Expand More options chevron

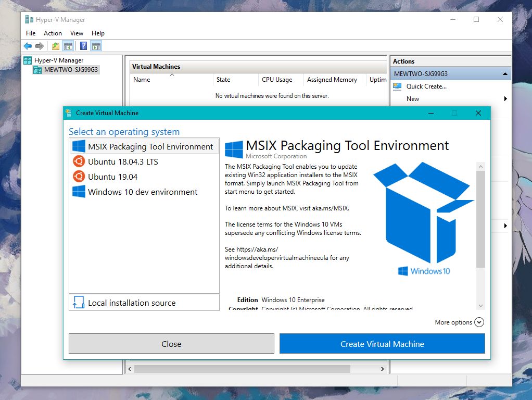(479, 322)
